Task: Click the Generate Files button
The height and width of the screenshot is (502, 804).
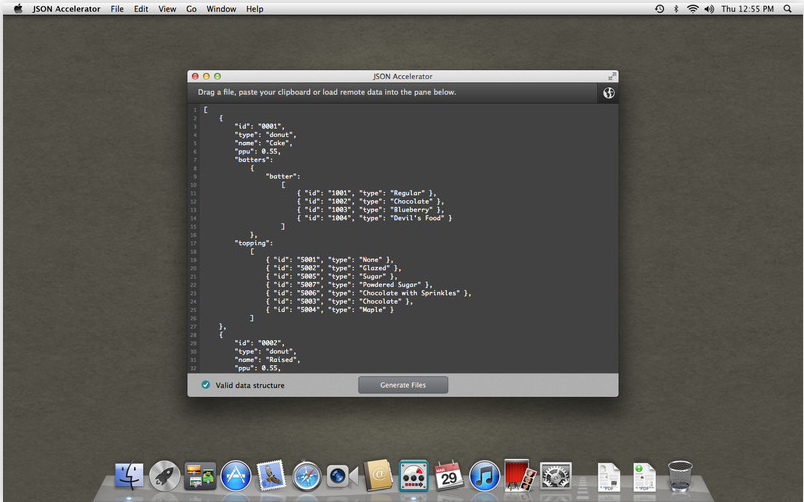Action: pos(403,385)
